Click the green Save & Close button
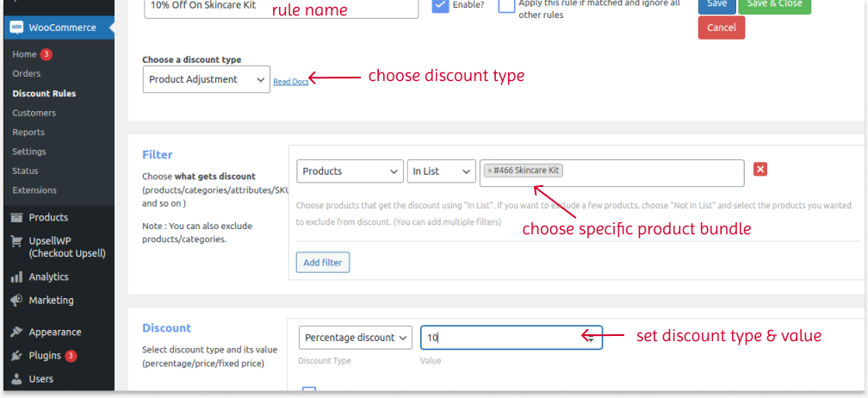Image resolution: width=868 pixels, height=398 pixels. 774,5
